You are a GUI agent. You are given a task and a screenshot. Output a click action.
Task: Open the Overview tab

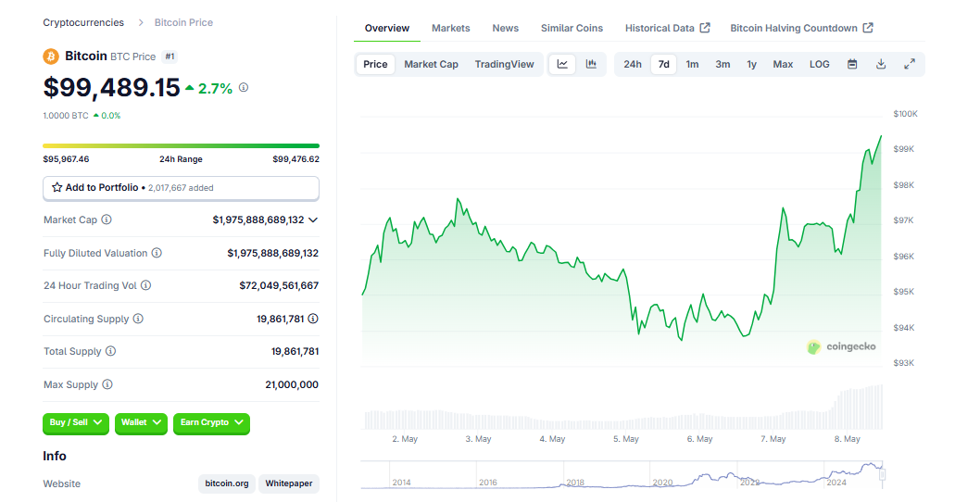click(387, 28)
